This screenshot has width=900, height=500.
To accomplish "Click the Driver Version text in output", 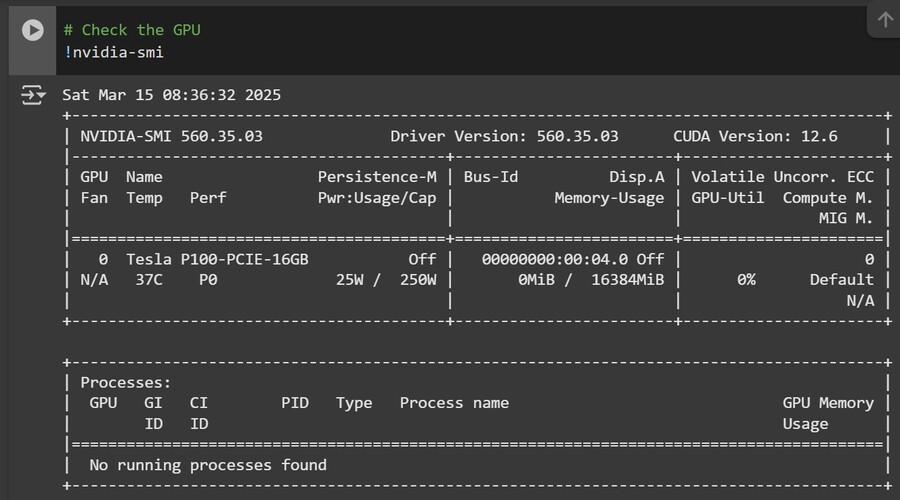I will point(504,136).
